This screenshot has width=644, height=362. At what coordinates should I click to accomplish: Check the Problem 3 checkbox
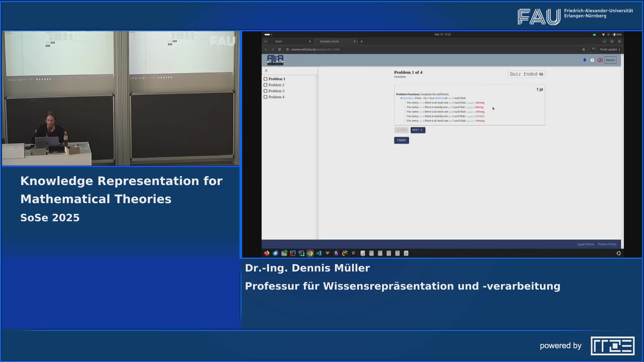266,91
